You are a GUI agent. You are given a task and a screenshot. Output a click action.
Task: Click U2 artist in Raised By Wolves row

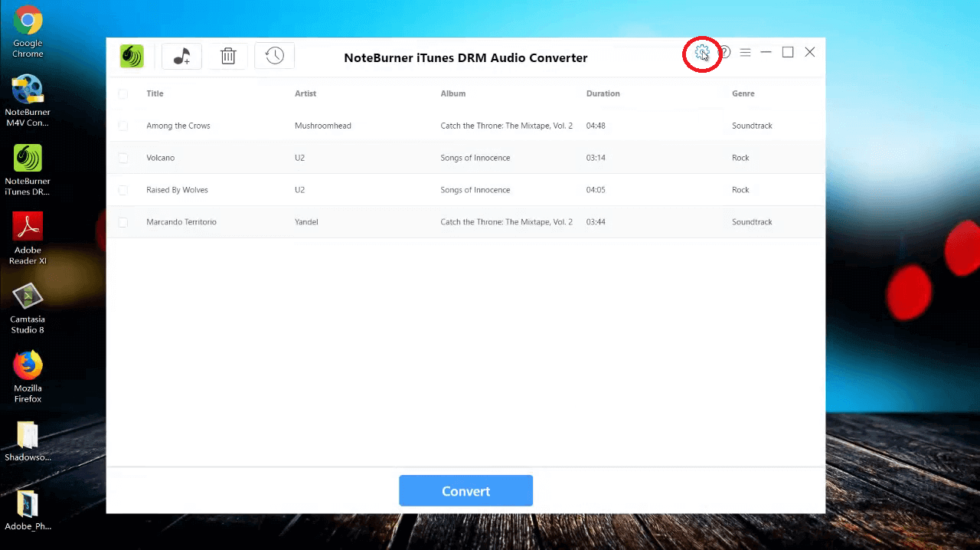click(x=299, y=190)
